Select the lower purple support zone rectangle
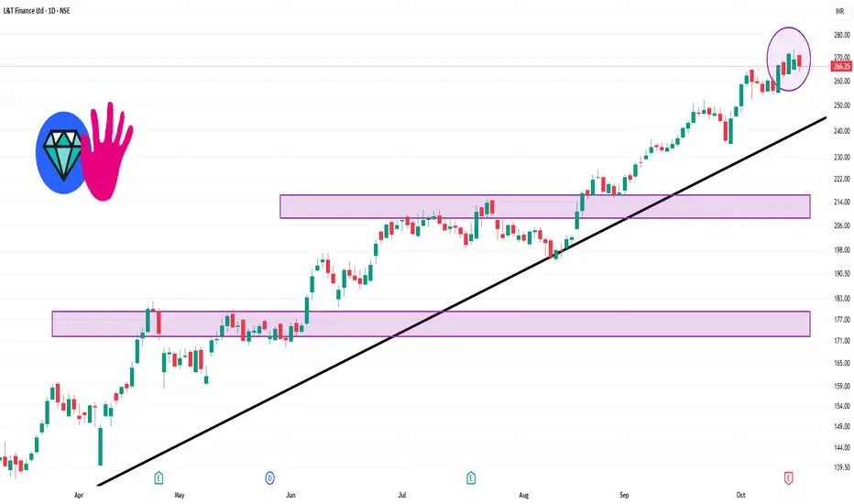 point(431,323)
